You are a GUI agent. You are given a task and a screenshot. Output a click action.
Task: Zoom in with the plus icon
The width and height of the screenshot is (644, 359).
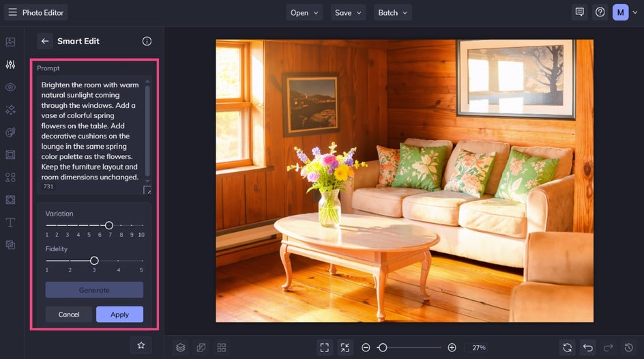pyautogui.click(x=452, y=347)
